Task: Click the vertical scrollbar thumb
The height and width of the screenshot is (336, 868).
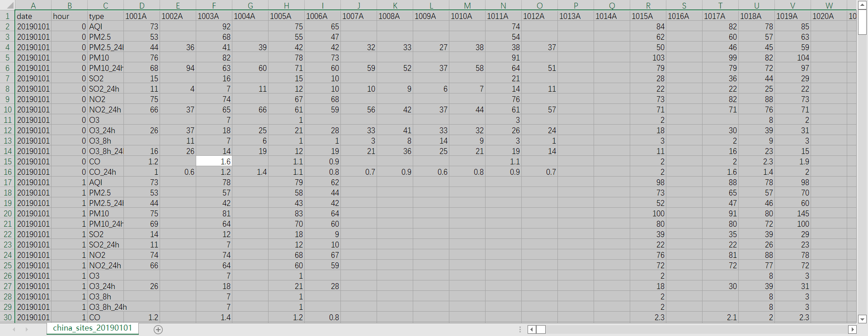Action: click(862, 22)
